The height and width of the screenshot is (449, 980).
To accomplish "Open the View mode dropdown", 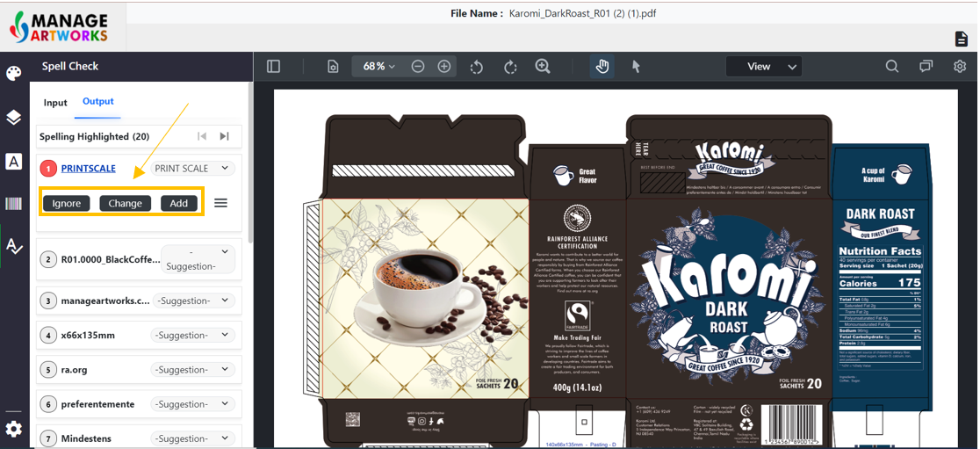I will coord(764,66).
